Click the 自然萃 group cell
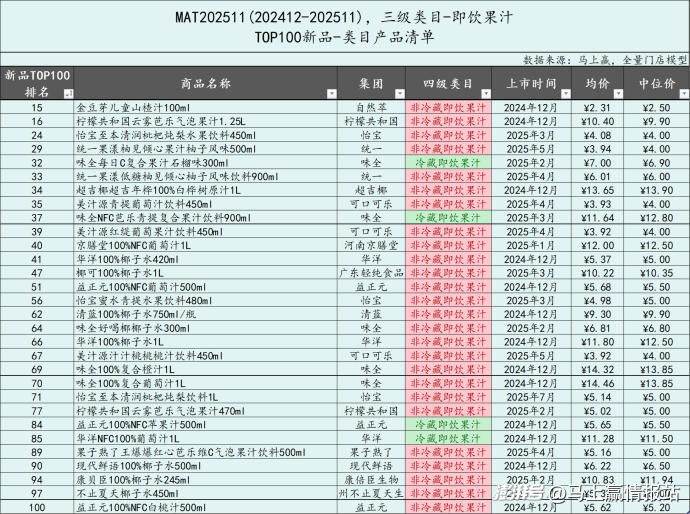The height and width of the screenshot is (514, 690). click(370, 106)
